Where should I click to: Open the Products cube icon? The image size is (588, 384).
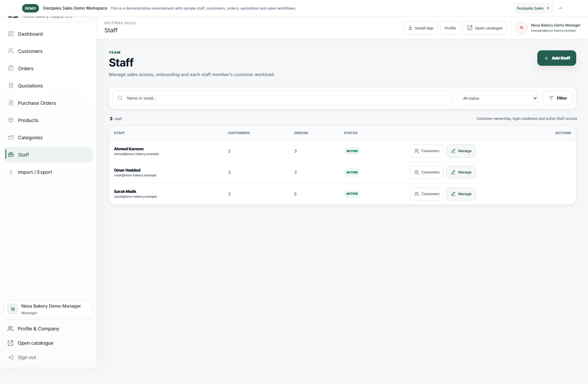[11, 120]
